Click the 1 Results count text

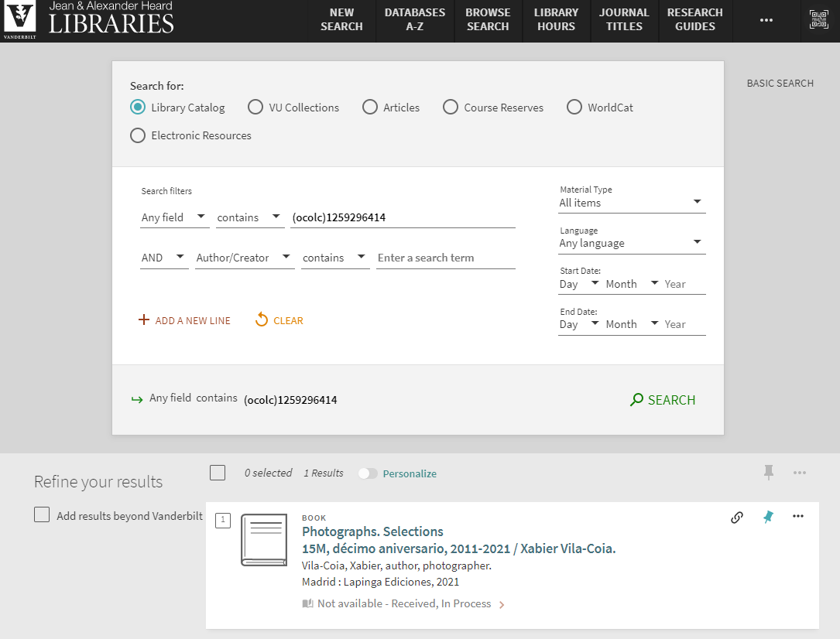[x=324, y=473]
